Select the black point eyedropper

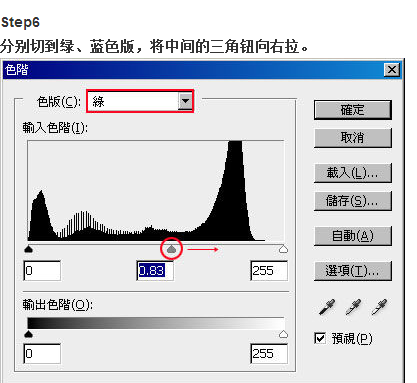pyautogui.click(x=327, y=307)
